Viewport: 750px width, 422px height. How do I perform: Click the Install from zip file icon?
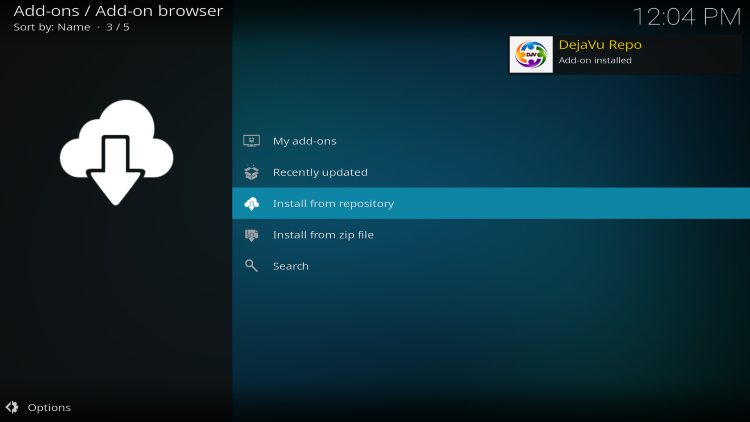point(252,235)
